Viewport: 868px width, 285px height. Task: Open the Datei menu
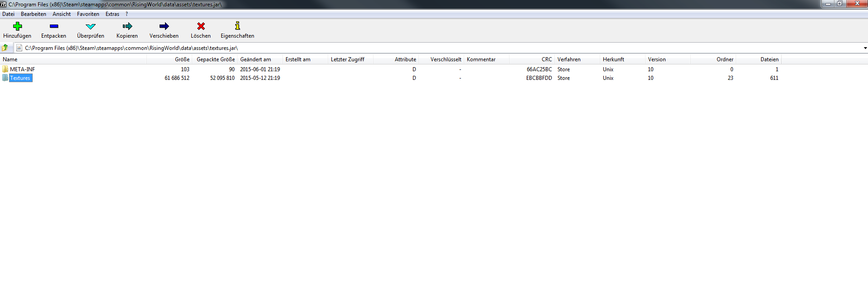[x=9, y=14]
